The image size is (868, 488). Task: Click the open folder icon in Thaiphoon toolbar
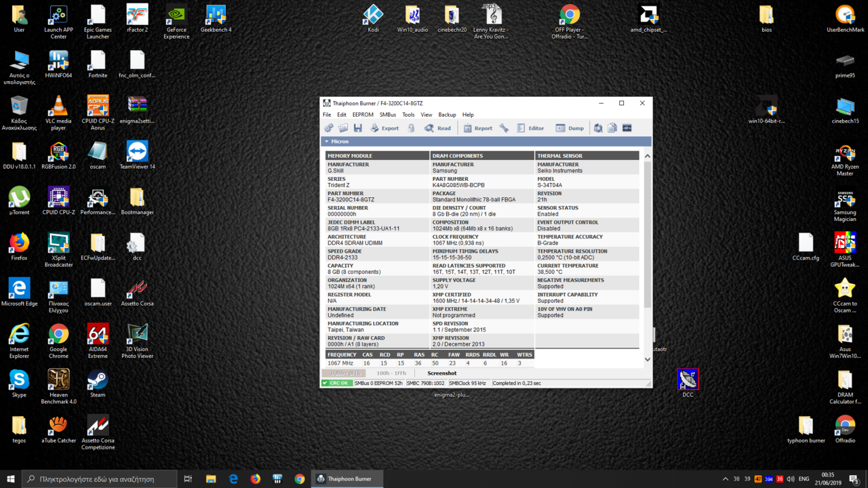tap(343, 128)
